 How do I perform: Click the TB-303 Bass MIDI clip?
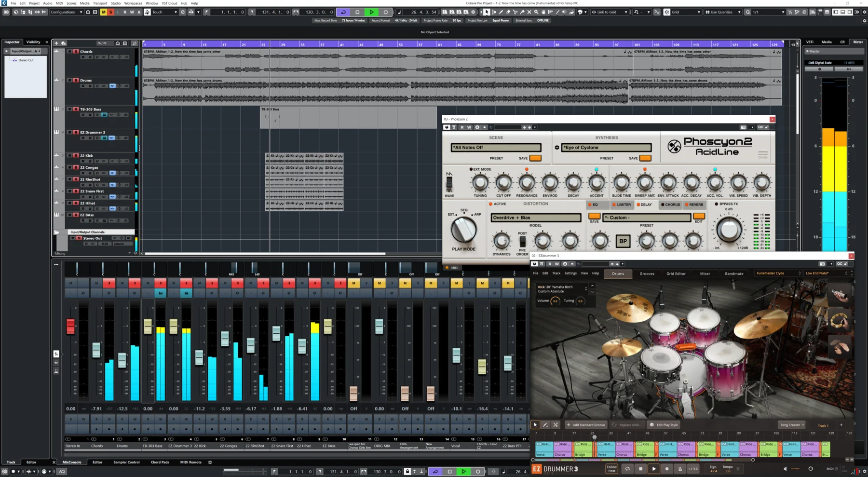348,117
